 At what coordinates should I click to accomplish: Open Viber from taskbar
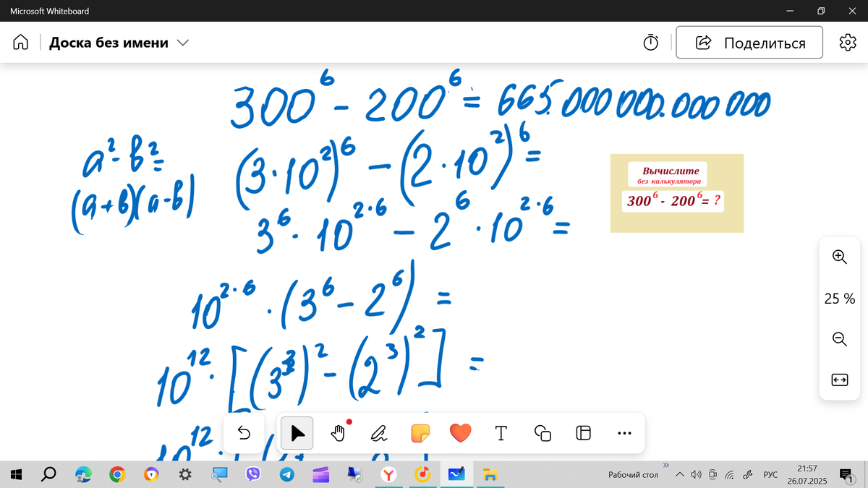pyautogui.click(x=253, y=474)
